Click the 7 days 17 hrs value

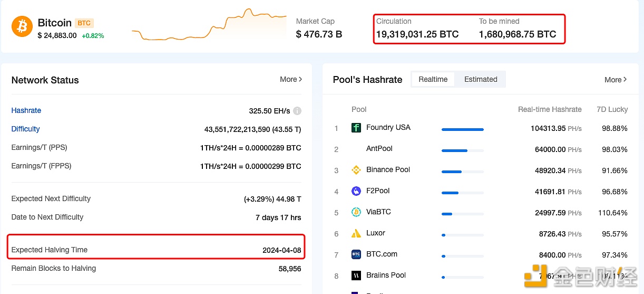[278, 217]
